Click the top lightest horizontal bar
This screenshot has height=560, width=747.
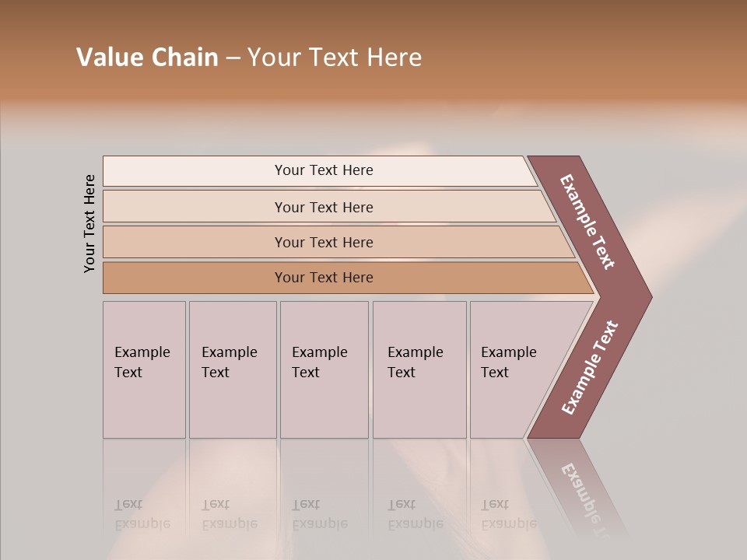[323, 170]
